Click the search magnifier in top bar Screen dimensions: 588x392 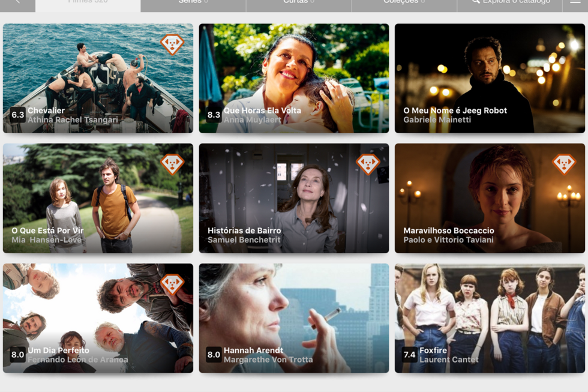point(476,2)
